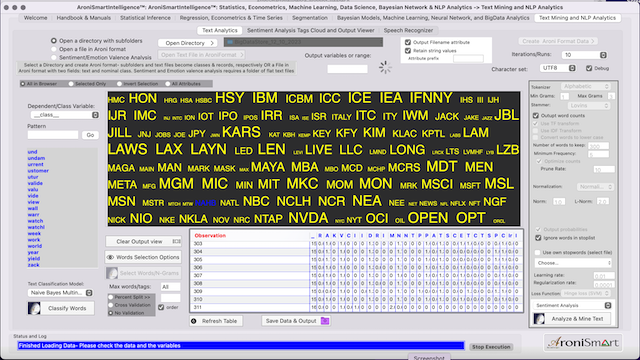Viewport: 640px width, 360px height.
Task: Click the META tag in cloud
Action: (x=122, y=185)
